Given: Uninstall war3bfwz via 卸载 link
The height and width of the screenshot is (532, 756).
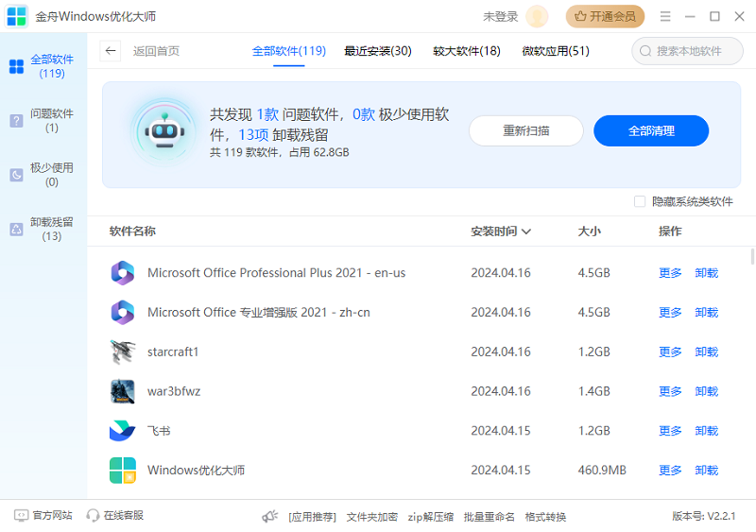Looking at the screenshot, I should click(x=706, y=391).
